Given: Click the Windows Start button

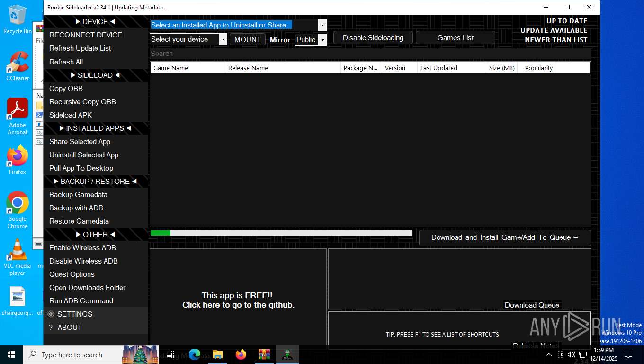Looking at the screenshot, I should [x=11, y=355].
